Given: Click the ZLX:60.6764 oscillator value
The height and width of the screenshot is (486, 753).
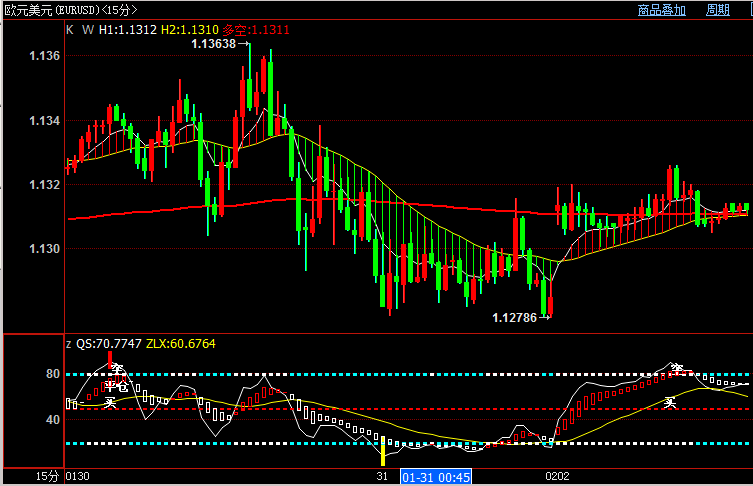Looking at the screenshot, I should pyautogui.click(x=181, y=343).
